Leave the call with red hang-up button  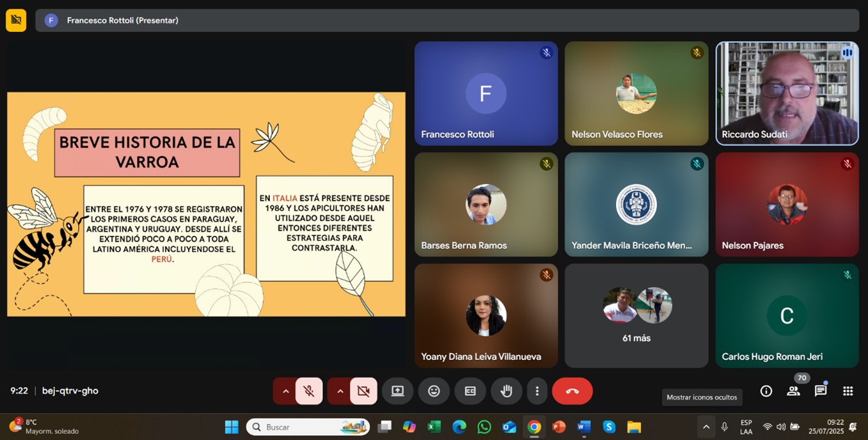pyautogui.click(x=572, y=391)
